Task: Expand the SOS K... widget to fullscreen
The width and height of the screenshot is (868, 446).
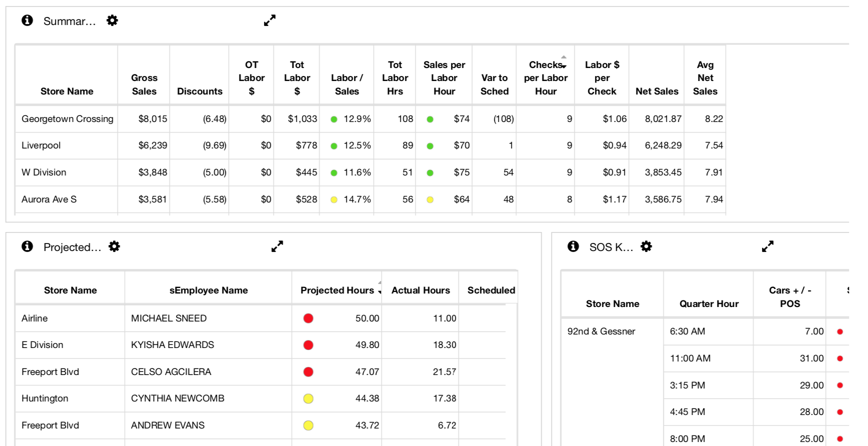Action: tap(768, 246)
